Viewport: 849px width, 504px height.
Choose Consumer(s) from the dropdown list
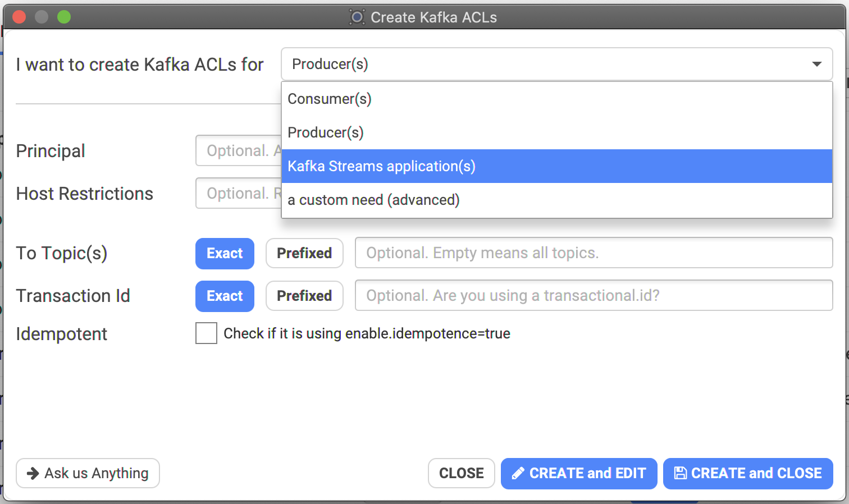click(x=556, y=99)
